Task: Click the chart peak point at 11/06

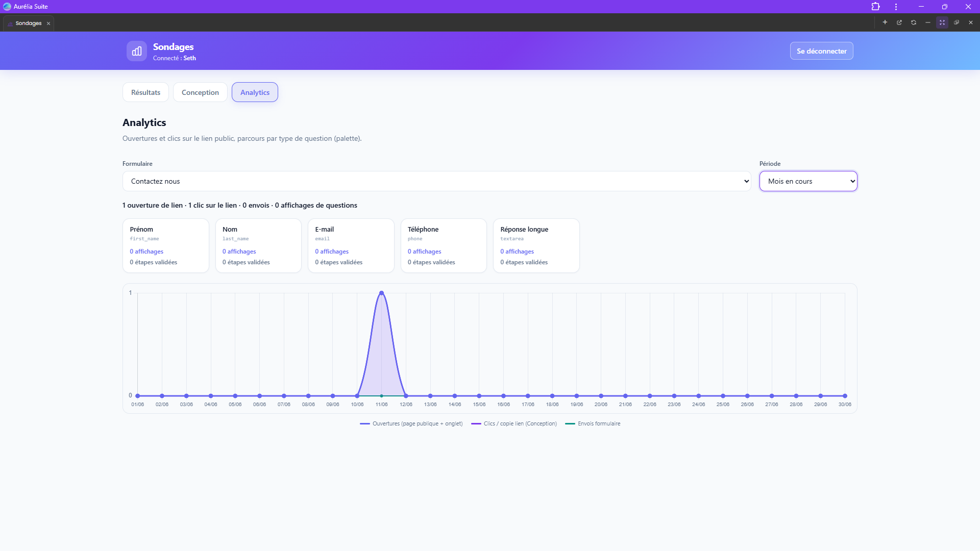Action: pyautogui.click(x=381, y=293)
